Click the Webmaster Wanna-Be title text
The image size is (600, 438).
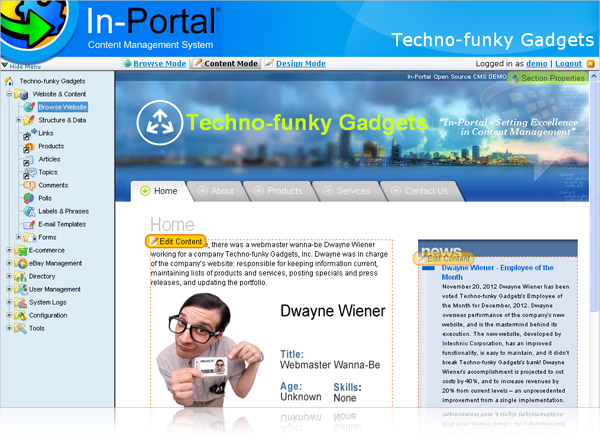point(330,365)
